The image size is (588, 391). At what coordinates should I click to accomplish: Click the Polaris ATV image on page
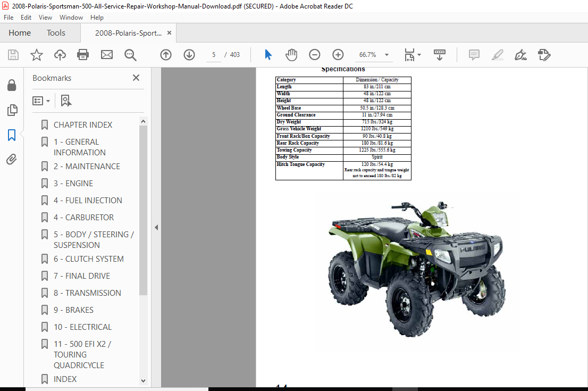pyautogui.click(x=416, y=268)
